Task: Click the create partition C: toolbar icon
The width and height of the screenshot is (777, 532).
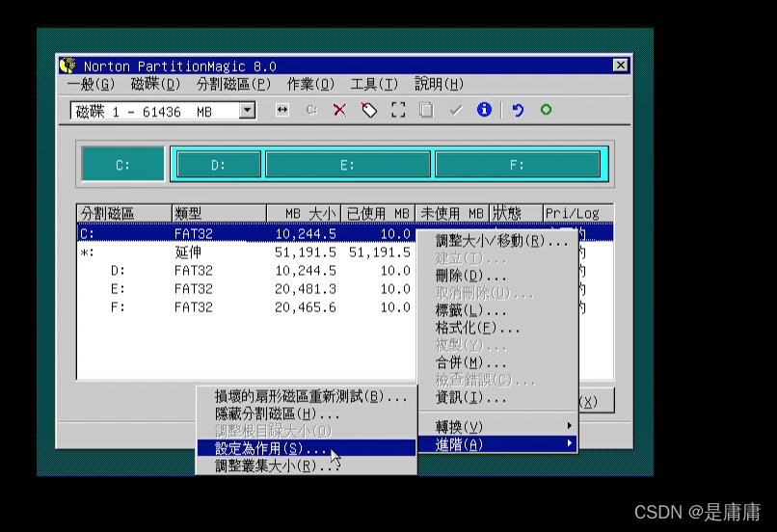Action: click(x=311, y=110)
